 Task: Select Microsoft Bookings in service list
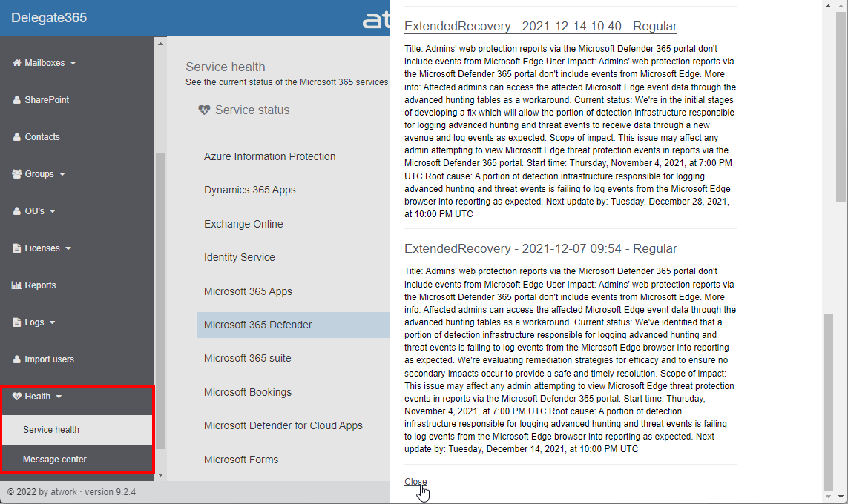click(x=248, y=392)
